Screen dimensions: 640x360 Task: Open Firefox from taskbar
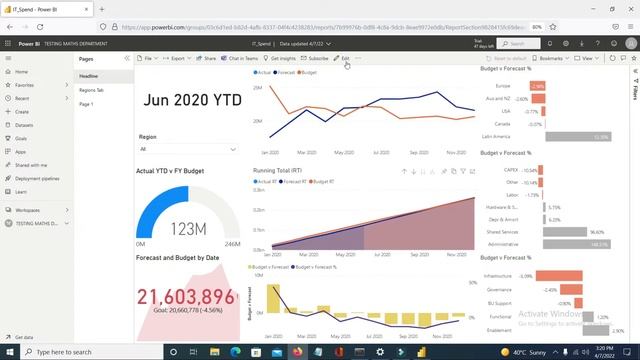(298, 352)
